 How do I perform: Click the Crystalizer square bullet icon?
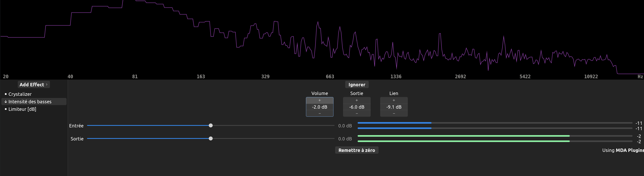tap(6, 94)
